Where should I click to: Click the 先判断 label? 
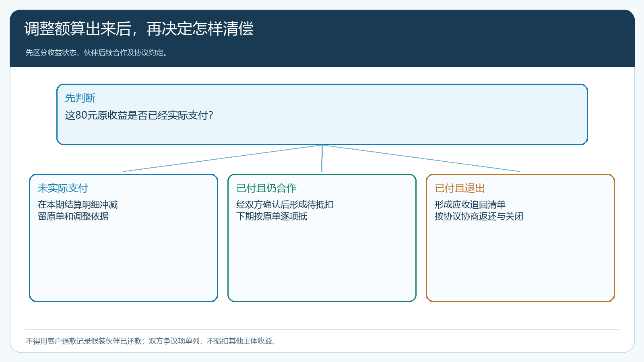tap(80, 98)
